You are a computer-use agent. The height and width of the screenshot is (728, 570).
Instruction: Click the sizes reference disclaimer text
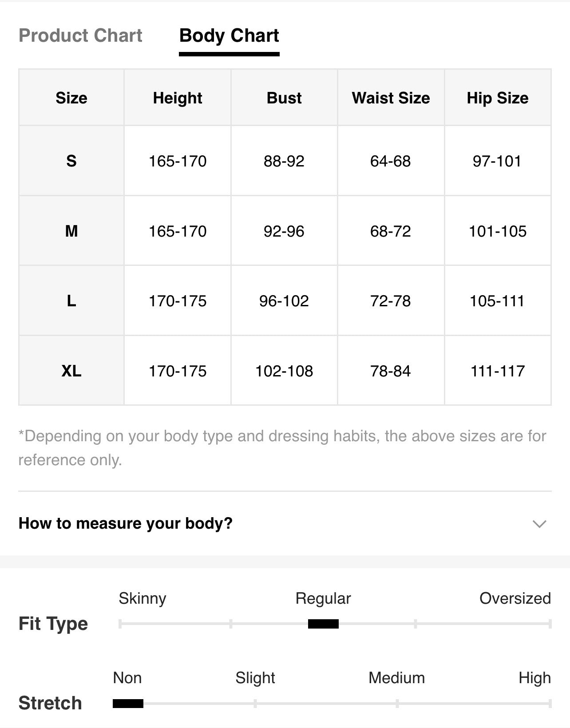[282, 448]
